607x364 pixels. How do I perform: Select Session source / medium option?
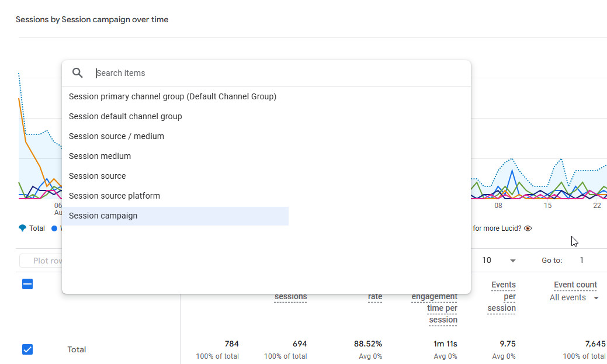116,136
